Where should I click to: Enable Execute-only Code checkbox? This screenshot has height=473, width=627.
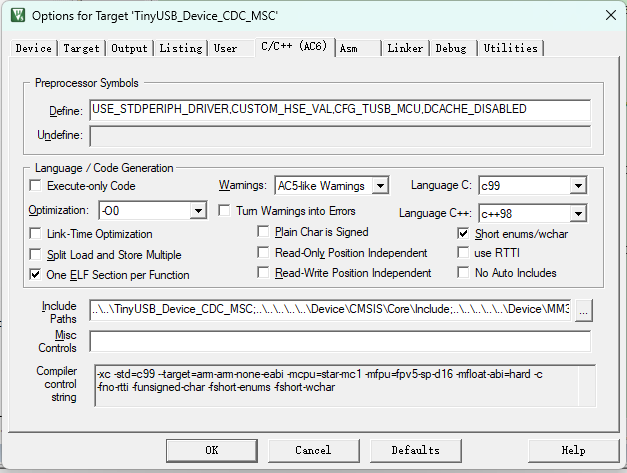[x=37, y=186]
